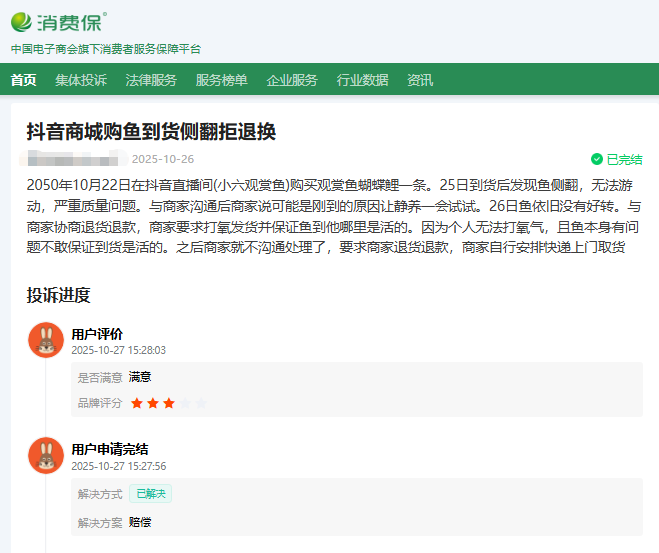The width and height of the screenshot is (659, 553).
Task: Open the 资讯 navigation item
Action: coord(420,80)
